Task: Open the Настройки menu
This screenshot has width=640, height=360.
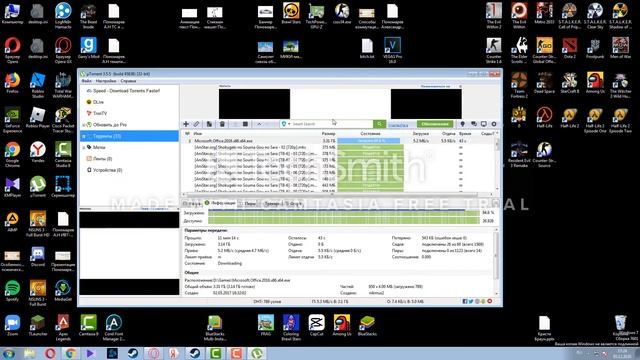Action: coord(106,81)
